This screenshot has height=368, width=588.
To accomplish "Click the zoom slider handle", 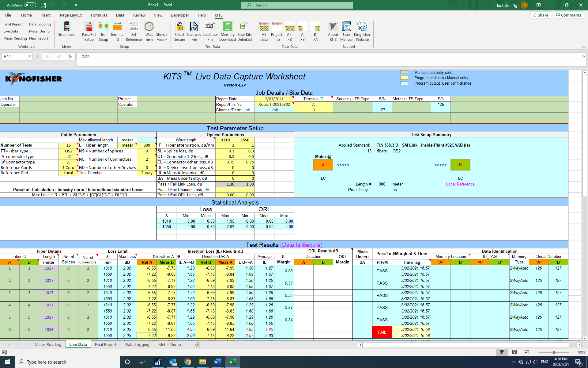I will tap(554, 352).
